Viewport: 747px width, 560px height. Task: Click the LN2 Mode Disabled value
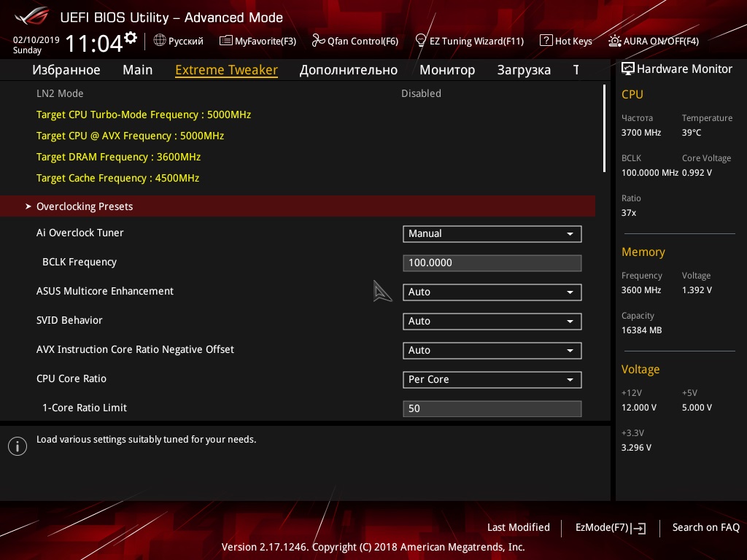(421, 93)
